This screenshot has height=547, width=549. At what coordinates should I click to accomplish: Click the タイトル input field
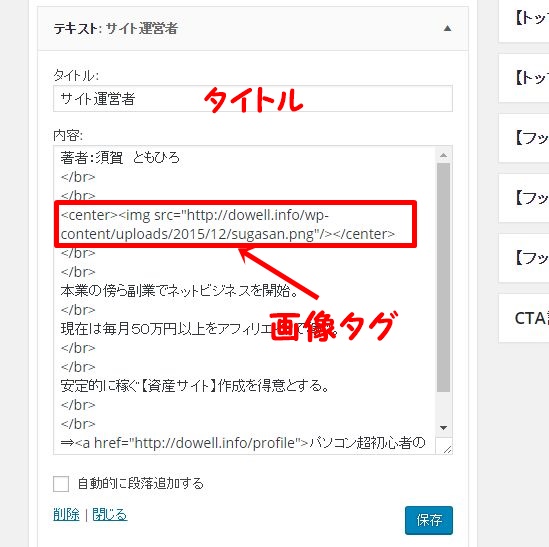pyautogui.click(x=253, y=99)
